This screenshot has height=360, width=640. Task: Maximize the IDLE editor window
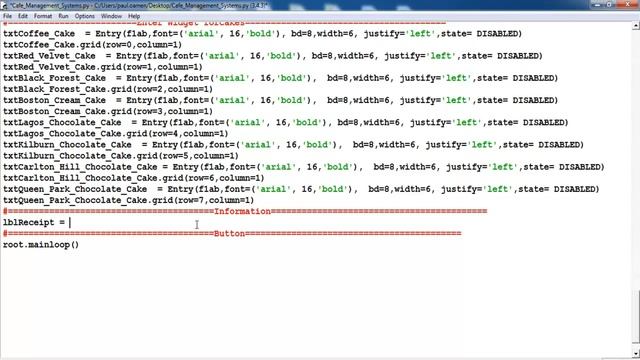(609, 4)
